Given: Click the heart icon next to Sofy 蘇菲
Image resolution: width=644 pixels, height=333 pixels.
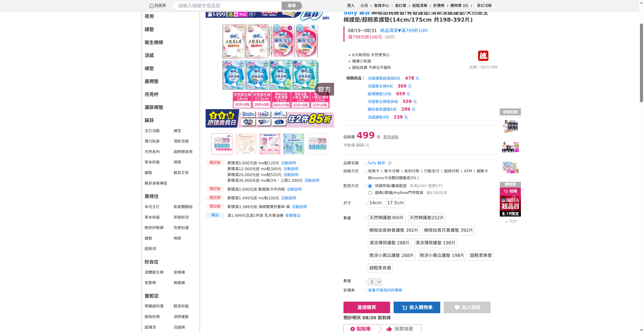Looking at the screenshot, I should (x=389, y=163).
